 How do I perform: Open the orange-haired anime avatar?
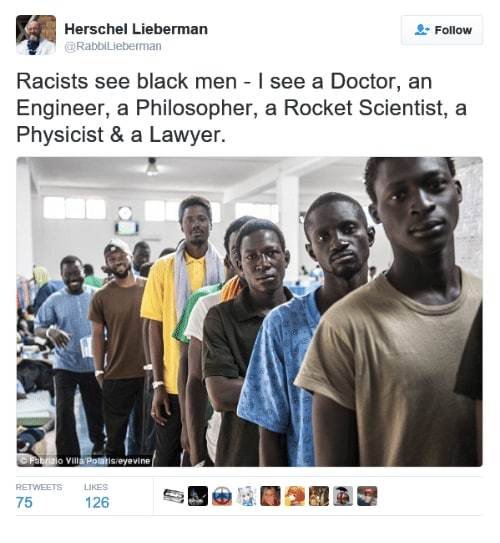point(295,496)
